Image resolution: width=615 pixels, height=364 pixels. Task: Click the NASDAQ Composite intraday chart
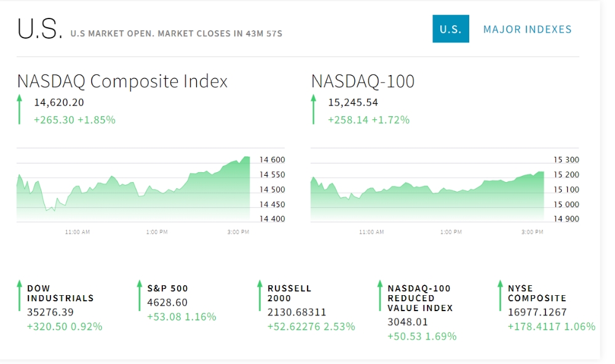pos(133,189)
